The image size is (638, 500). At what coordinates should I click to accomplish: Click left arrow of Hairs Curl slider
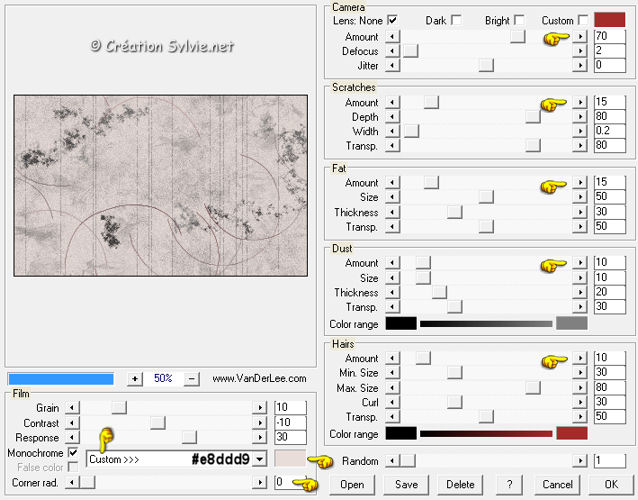[391, 402]
